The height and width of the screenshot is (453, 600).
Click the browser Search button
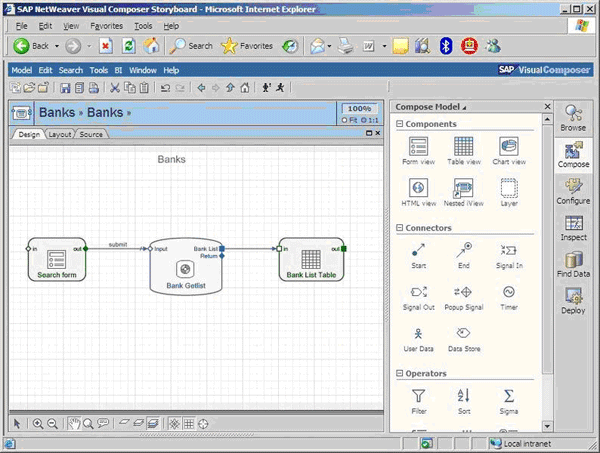coord(191,46)
